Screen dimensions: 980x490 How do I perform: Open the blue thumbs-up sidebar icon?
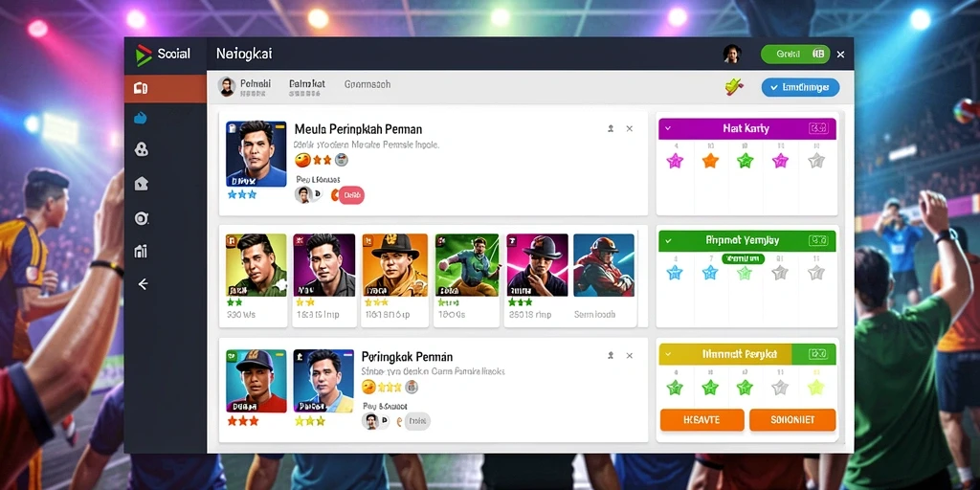pyautogui.click(x=141, y=118)
